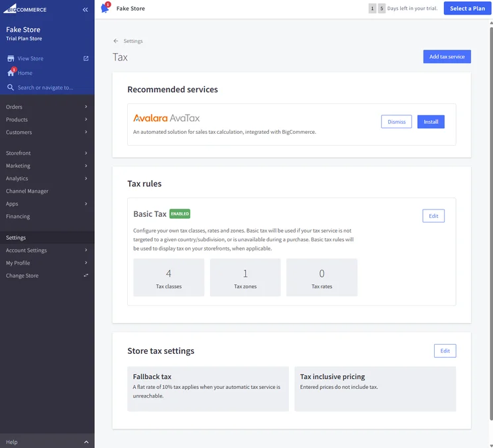This screenshot has height=448, width=493.
Task: Open the Products menu item
Action: [47, 119]
